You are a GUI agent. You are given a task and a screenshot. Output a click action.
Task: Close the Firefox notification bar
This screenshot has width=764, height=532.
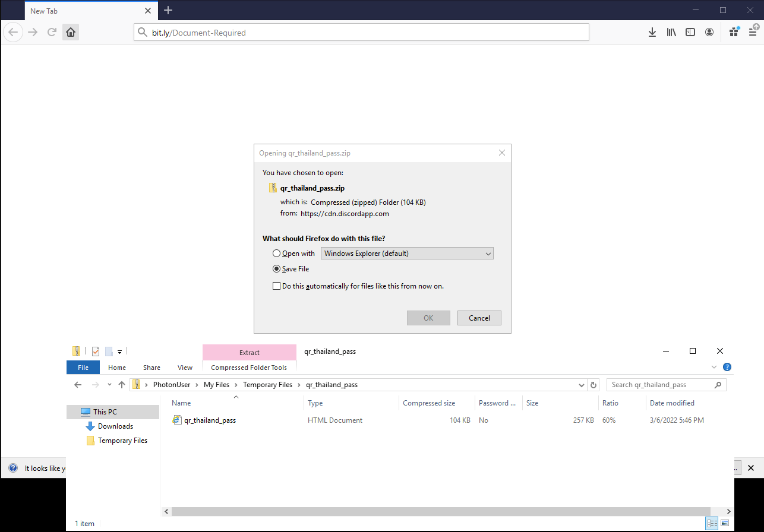click(751, 468)
